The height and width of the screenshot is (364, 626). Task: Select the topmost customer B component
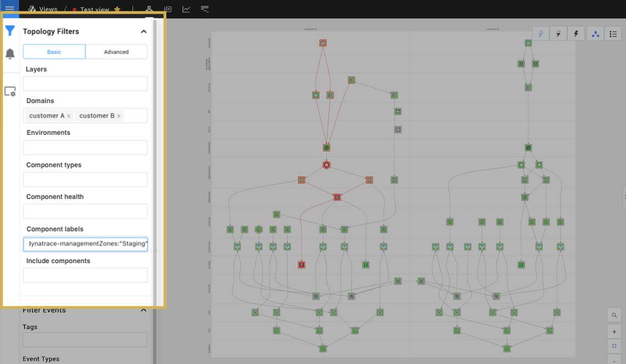(528, 43)
